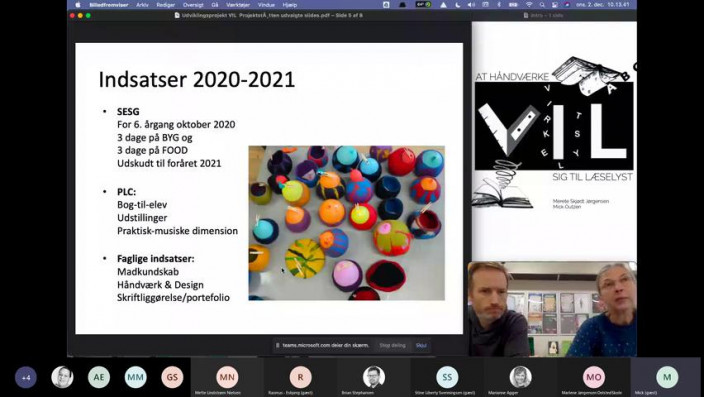Open the Oversigt menu
Viewport: 704px width, 397px height.
[x=193, y=4]
